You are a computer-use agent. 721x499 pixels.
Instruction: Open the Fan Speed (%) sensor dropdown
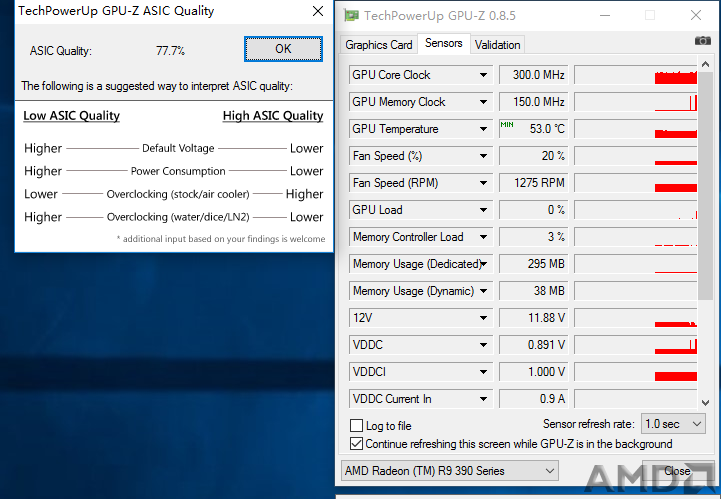483,156
